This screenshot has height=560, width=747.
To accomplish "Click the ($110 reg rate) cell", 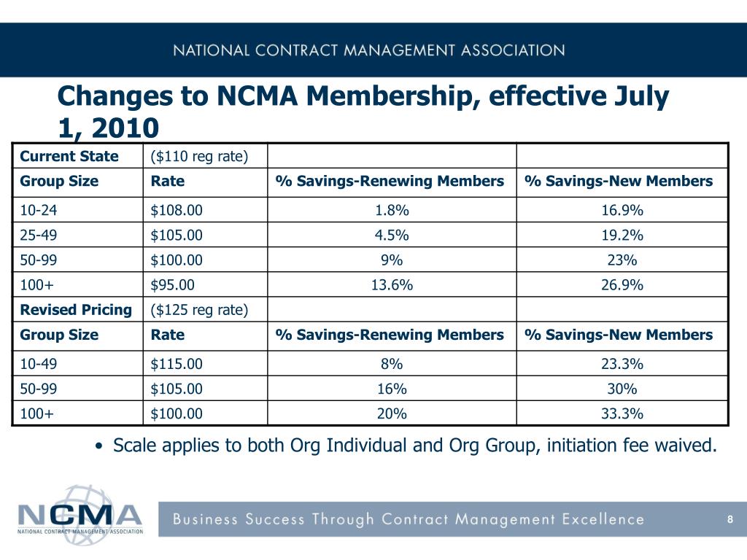I will coord(205,156).
